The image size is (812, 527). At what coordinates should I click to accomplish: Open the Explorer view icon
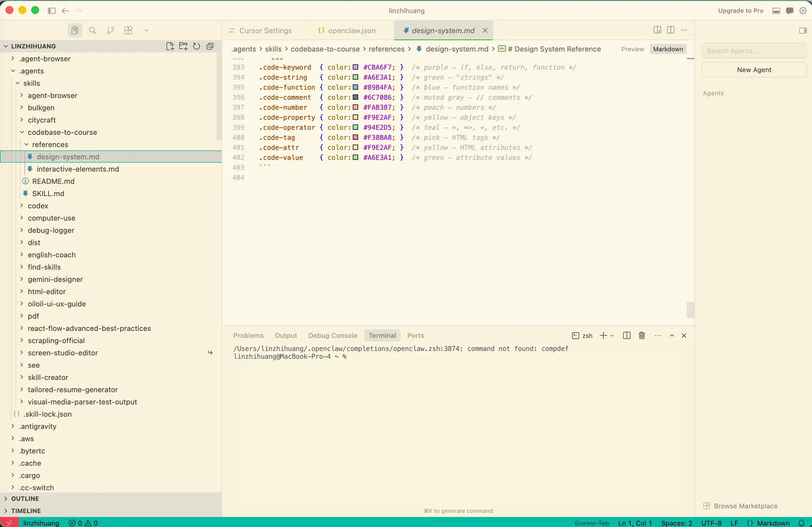75,30
